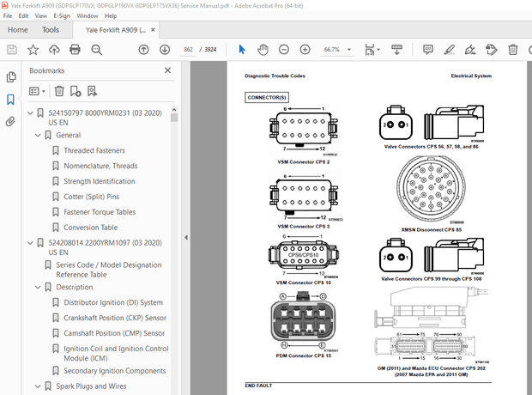Open the Attachments paperclip panel
The height and width of the screenshot is (395, 532).
click(x=11, y=121)
